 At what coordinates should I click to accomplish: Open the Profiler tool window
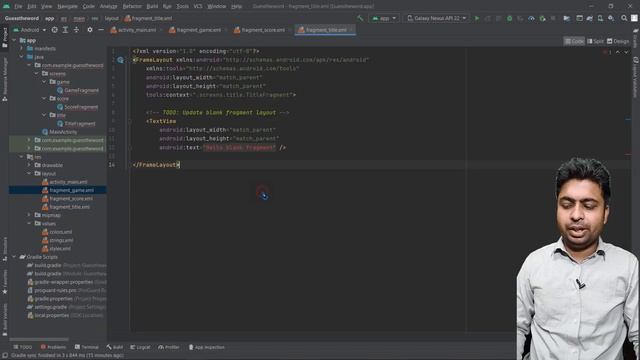pos(169,347)
